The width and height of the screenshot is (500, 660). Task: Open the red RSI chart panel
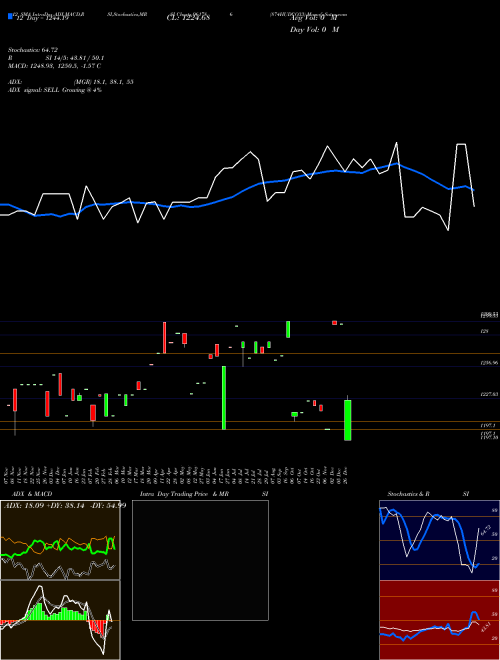(x=439, y=620)
